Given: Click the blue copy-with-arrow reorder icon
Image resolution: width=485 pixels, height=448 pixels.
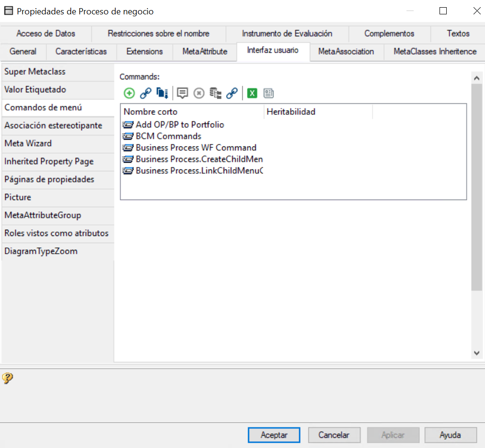Looking at the screenshot, I should [162, 93].
